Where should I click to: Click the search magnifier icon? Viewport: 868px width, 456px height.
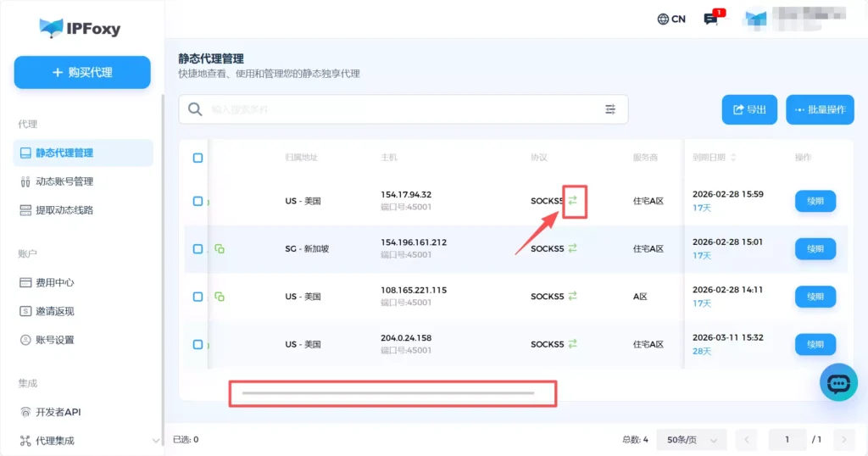click(x=195, y=109)
